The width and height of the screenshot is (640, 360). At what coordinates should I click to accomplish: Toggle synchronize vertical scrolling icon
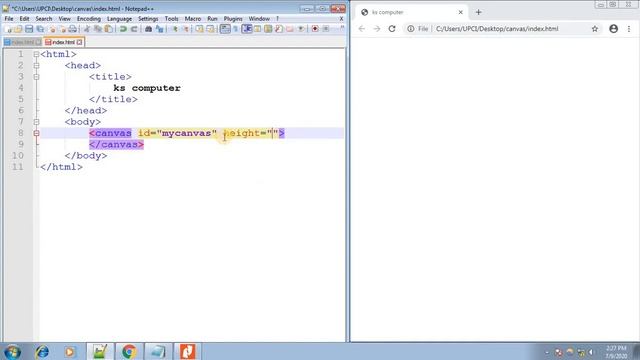coord(199,29)
